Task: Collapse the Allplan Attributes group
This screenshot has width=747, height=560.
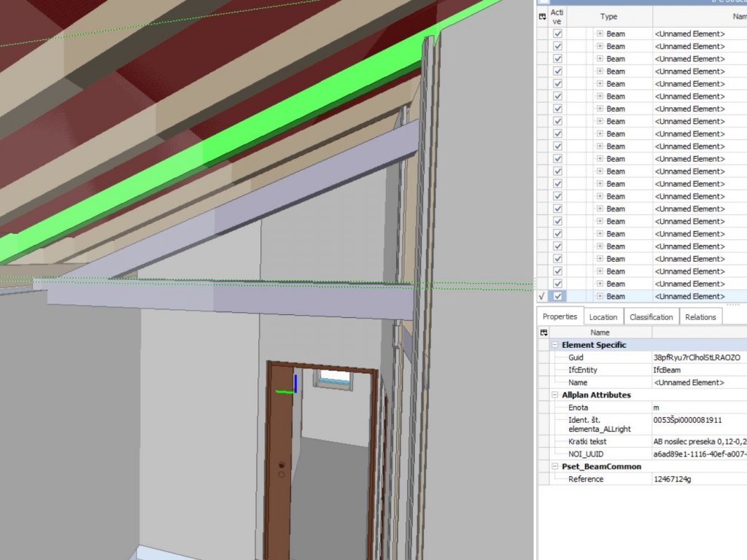Action: (555, 394)
